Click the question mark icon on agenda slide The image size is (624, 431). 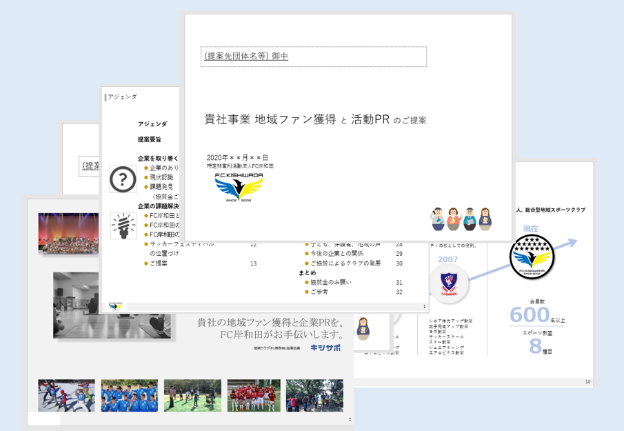[x=123, y=179]
